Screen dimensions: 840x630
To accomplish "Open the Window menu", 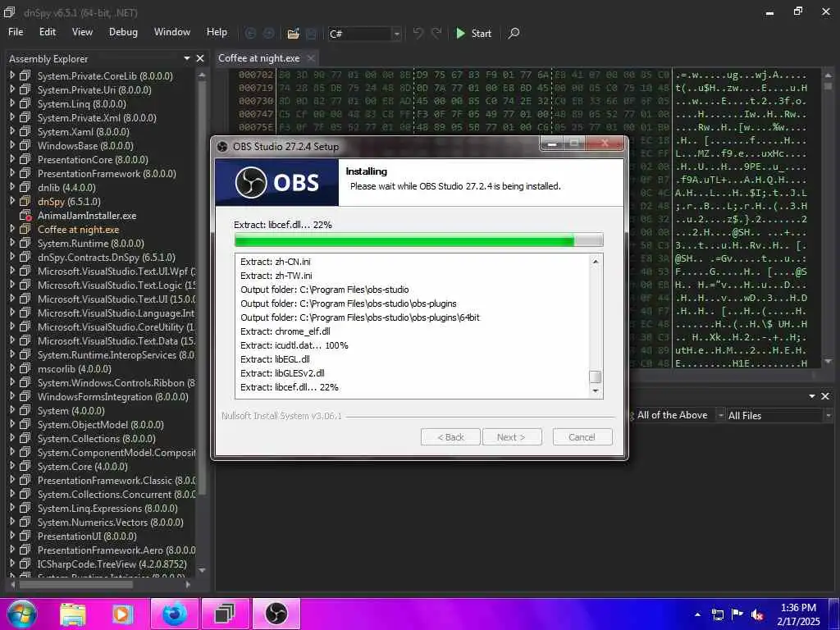I will [x=172, y=32].
